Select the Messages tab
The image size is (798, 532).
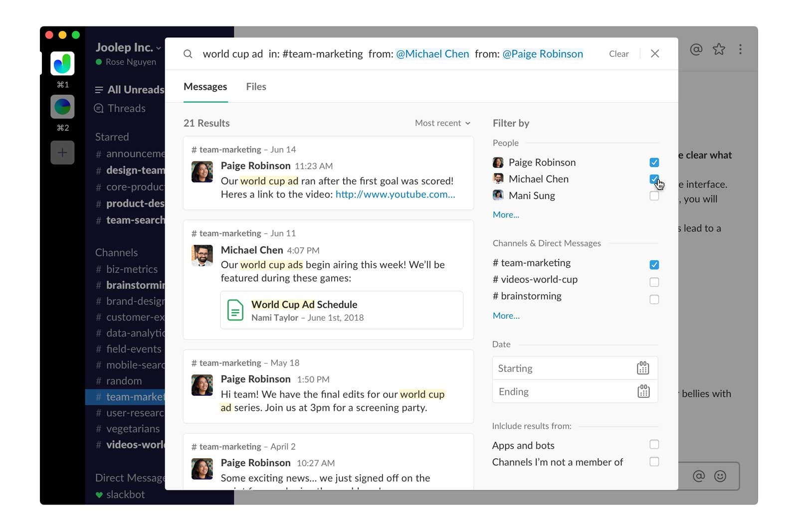tap(205, 87)
